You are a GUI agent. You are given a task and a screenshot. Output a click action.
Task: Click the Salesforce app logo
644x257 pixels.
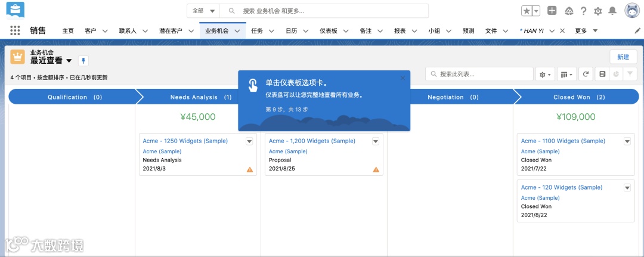click(x=15, y=11)
